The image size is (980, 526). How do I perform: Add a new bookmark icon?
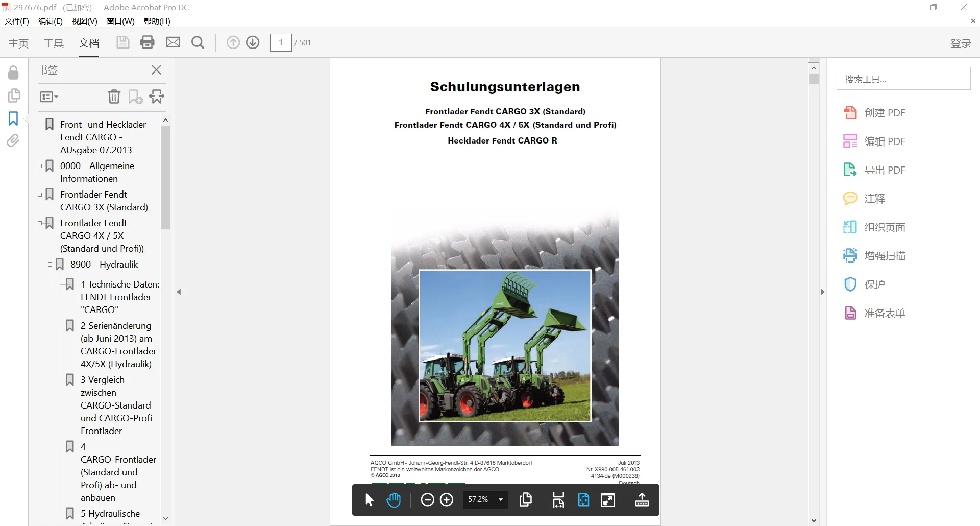coord(135,97)
